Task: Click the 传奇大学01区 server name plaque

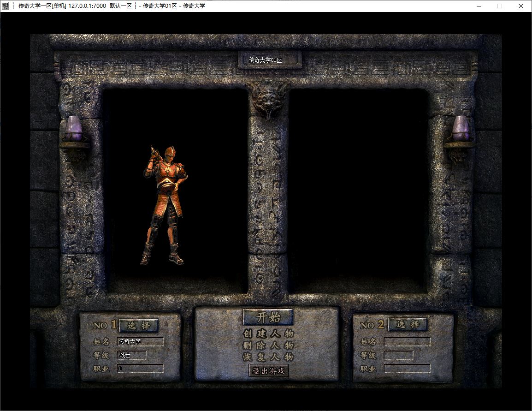Action: (x=269, y=60)
